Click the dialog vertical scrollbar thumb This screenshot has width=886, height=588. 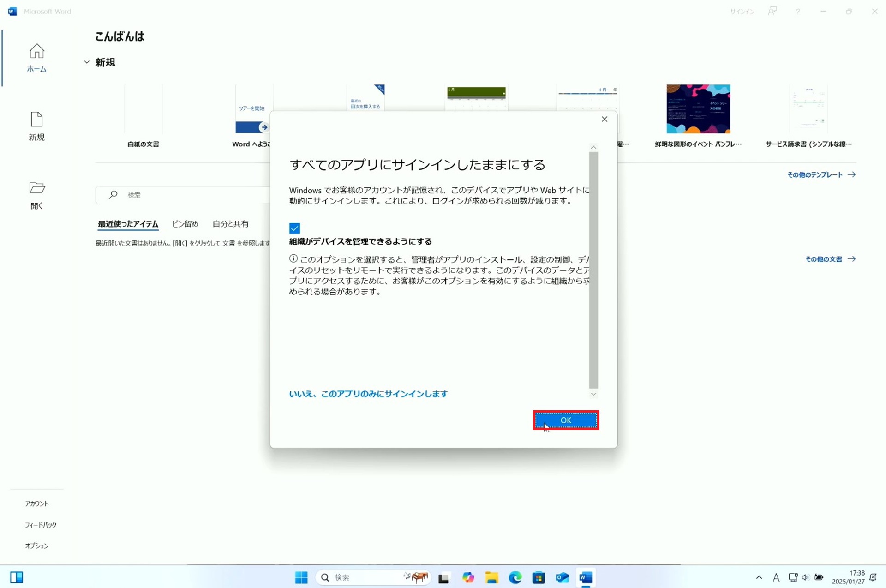593,270
